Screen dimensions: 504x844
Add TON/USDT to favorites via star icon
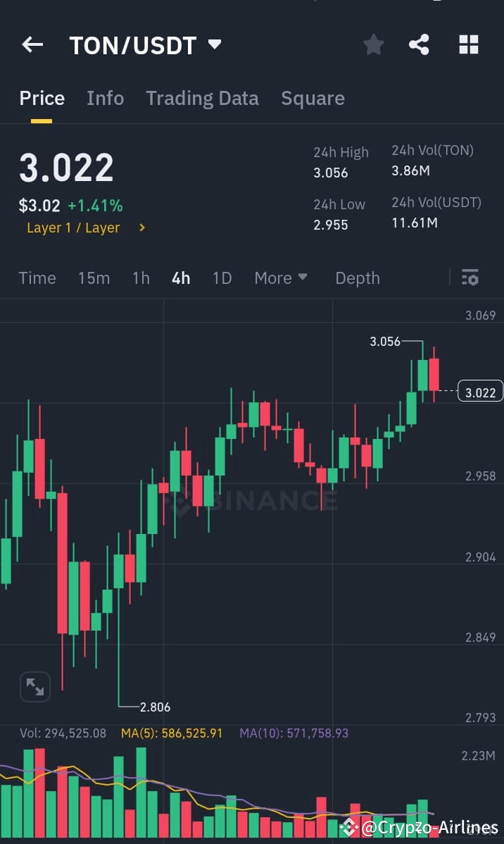(373, 44)
